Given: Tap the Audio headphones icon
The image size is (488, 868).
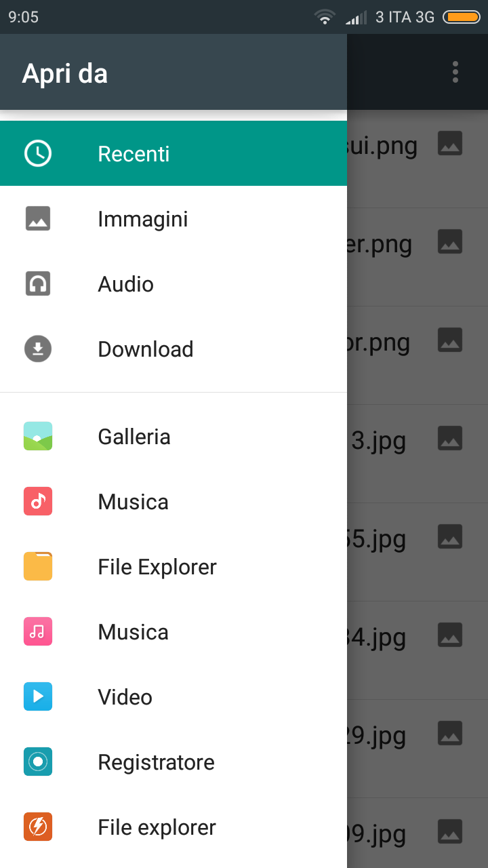Looking at the screenshot, I should (38, 284).
